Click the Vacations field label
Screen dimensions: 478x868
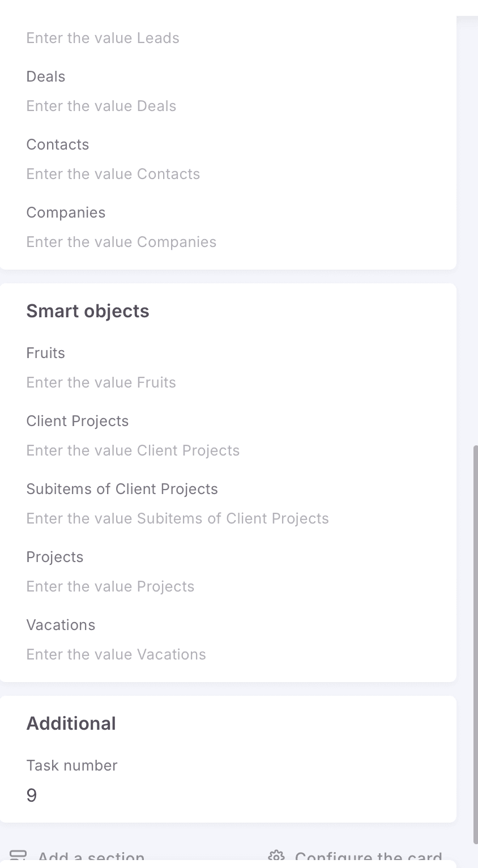(x=61, y=625)
